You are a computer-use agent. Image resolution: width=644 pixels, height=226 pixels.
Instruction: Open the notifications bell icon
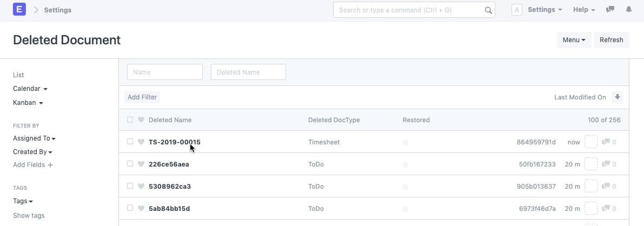click(629, 10)
